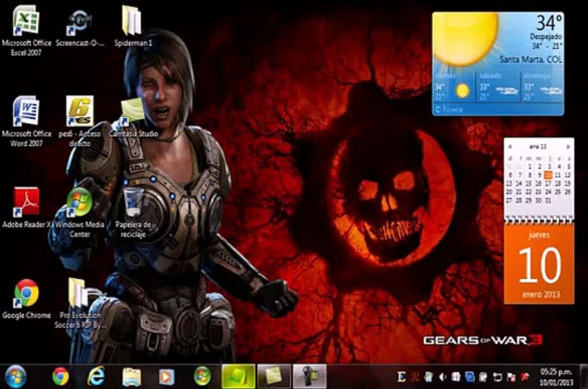
Task: Select day 19 in the calendar gadget
Action: (x=568, y=183)
